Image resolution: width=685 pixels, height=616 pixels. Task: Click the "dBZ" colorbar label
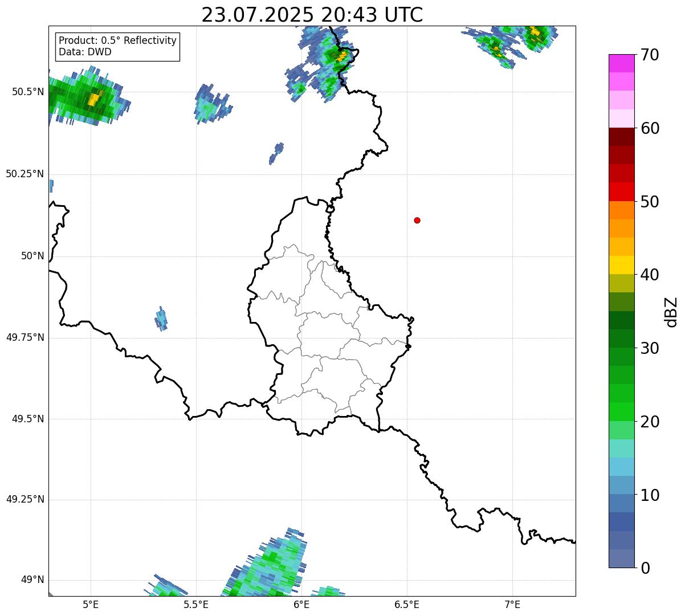[x=671, y=312]
